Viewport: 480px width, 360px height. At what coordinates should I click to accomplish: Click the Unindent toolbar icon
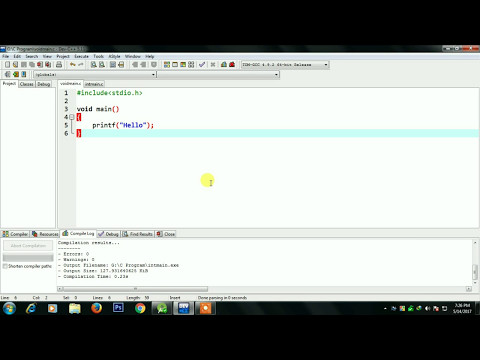(x=143, y=65)
